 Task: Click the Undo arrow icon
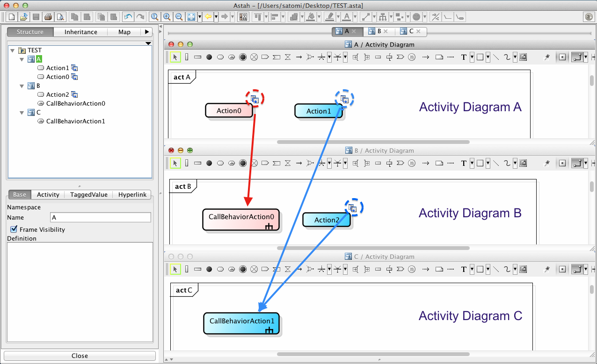(x=128, y=17)
